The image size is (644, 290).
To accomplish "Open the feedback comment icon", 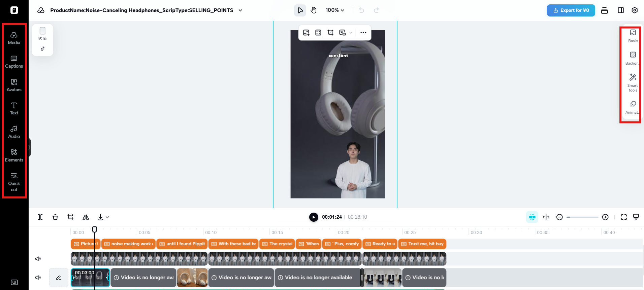I will point(636,217).
